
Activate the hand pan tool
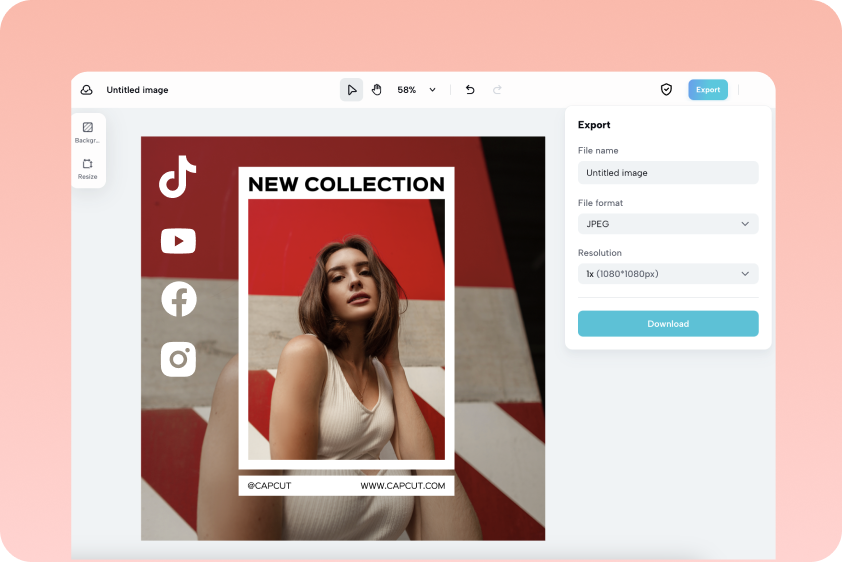(x=376, y=90)
